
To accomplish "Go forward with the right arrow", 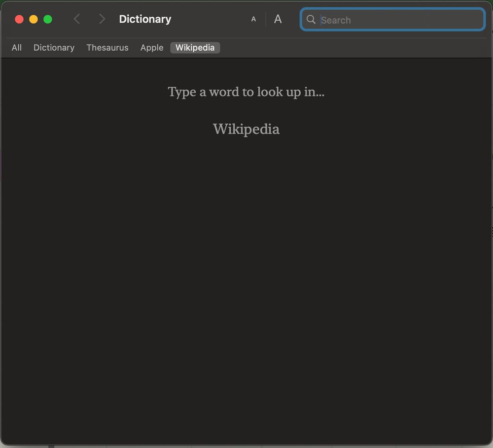I will tap(102, 19).
